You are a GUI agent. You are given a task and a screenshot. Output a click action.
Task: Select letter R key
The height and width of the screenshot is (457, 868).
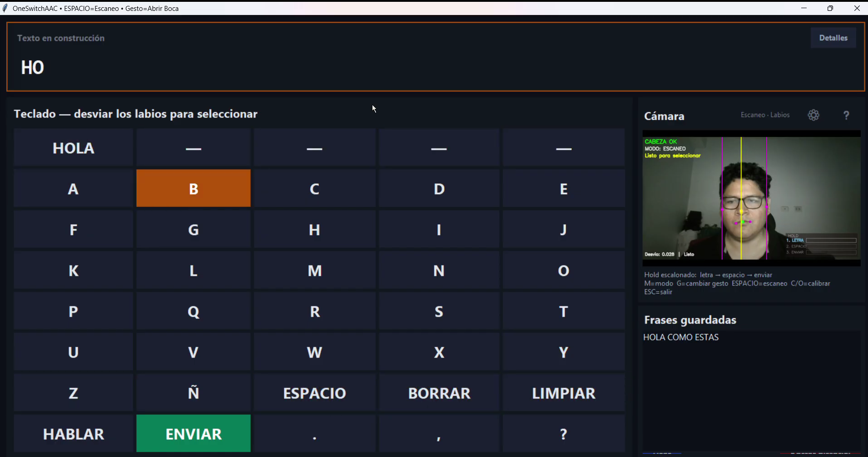(x=315, y=311)
